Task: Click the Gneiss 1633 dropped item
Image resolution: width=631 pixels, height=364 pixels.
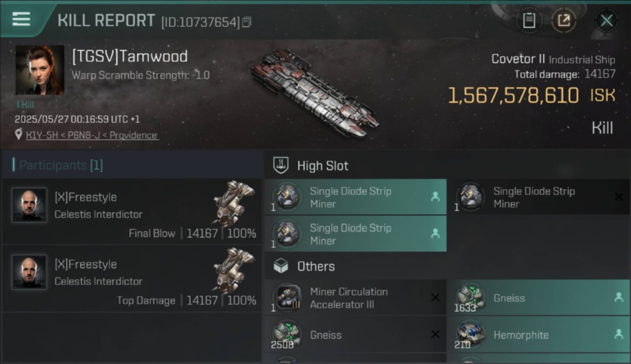Action: tap(538, 298)
